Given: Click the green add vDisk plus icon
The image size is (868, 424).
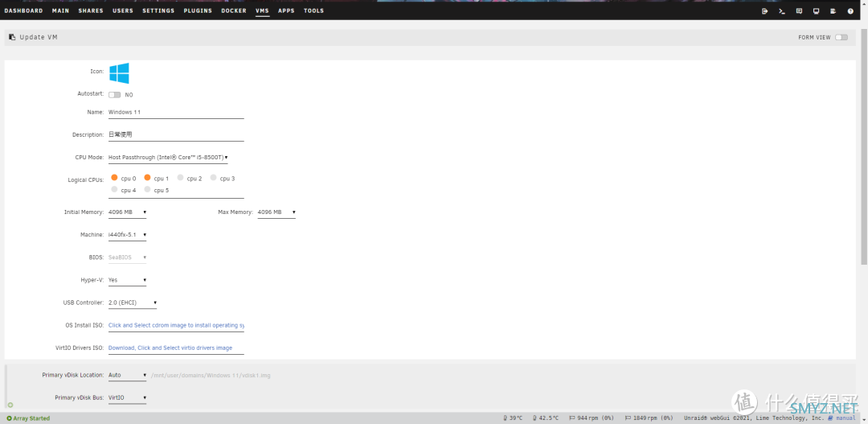Looking at the screenshot, I should coord(10,405).
